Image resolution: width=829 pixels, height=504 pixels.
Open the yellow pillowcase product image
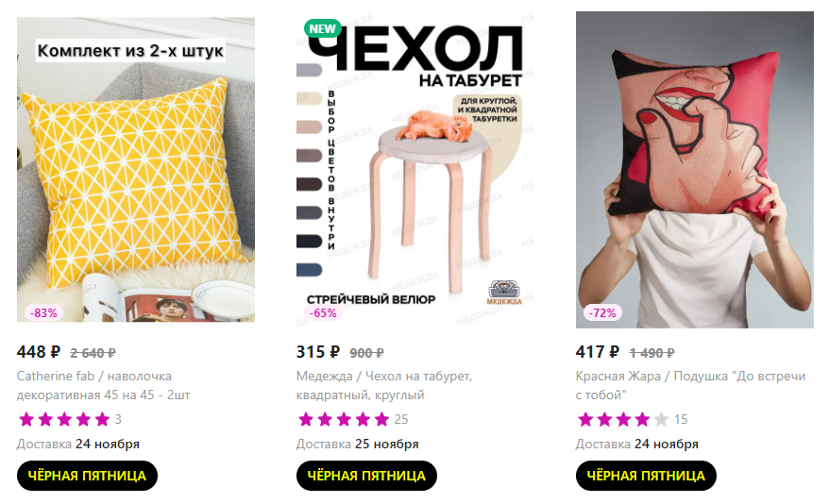pyautogui.click(x=136, y=170)
